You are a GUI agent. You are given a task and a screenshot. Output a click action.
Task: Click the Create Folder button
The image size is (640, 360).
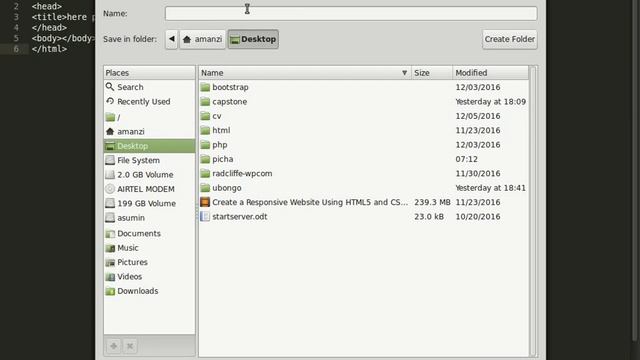[x=509, y=39]
